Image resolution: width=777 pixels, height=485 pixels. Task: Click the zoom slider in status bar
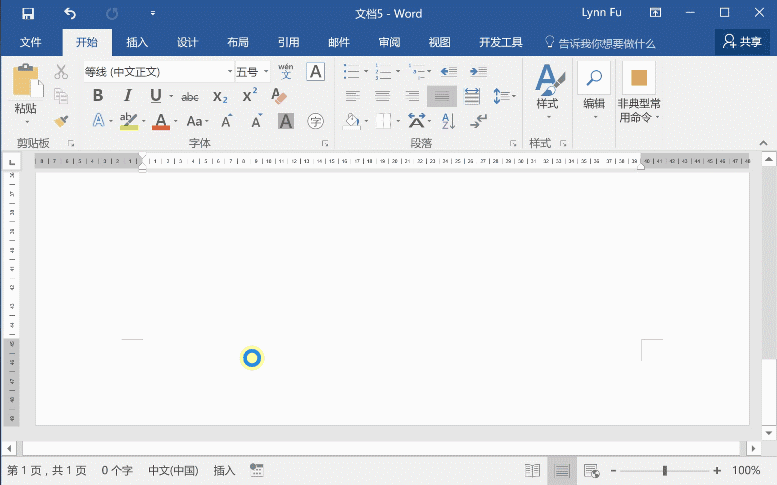click(664, 470)
